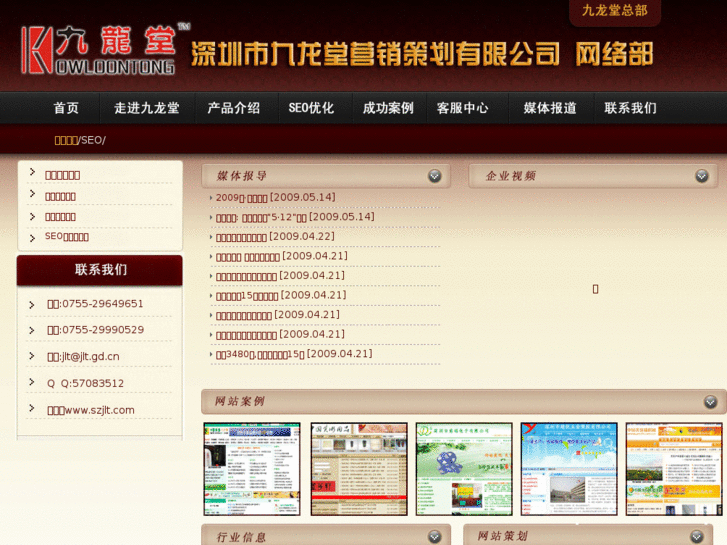Click 联系我们 in top navigation
727x545 pixels.
click(x=631, y=108)
